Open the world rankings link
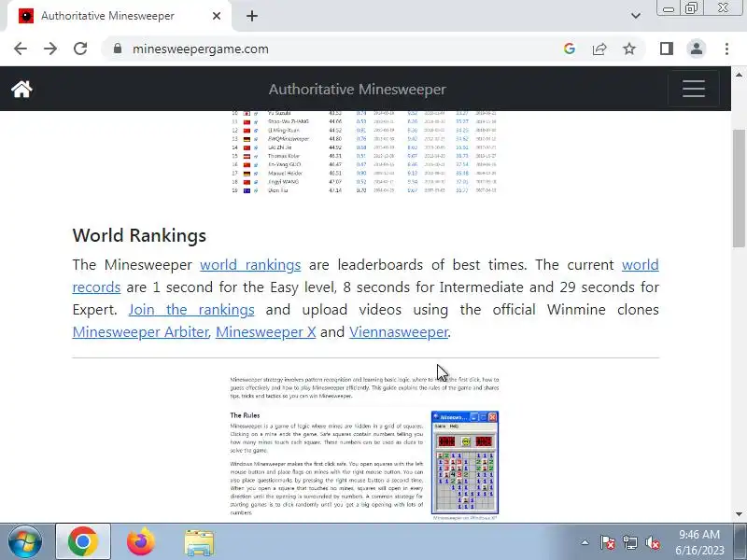Viewport: 747px width, 560px height. click(x=250, y=265)
